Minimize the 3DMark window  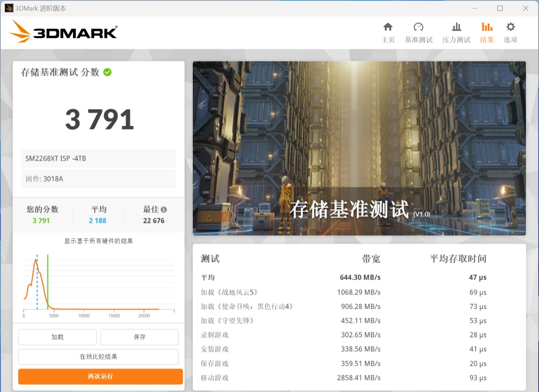(474, 8)
